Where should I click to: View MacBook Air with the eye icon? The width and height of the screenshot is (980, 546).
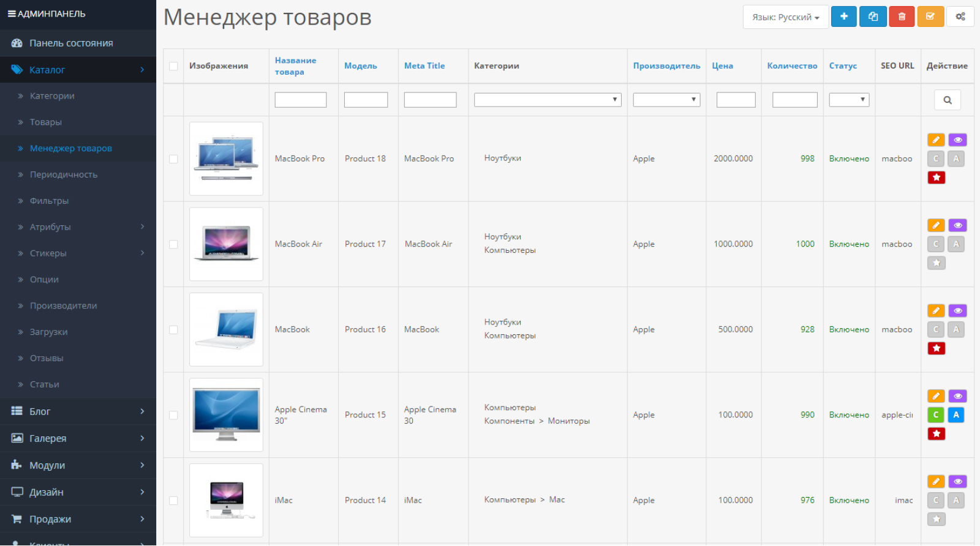click(x=958, y=225)
